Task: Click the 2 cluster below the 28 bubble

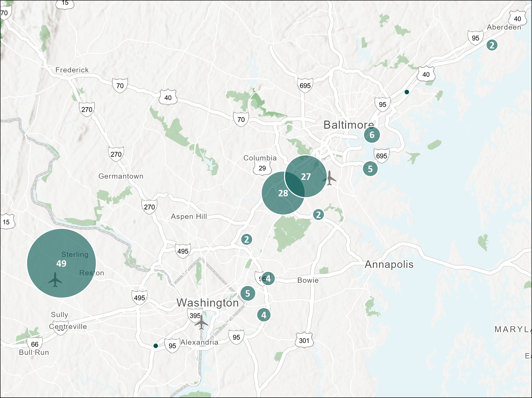Action: (318, 215)
